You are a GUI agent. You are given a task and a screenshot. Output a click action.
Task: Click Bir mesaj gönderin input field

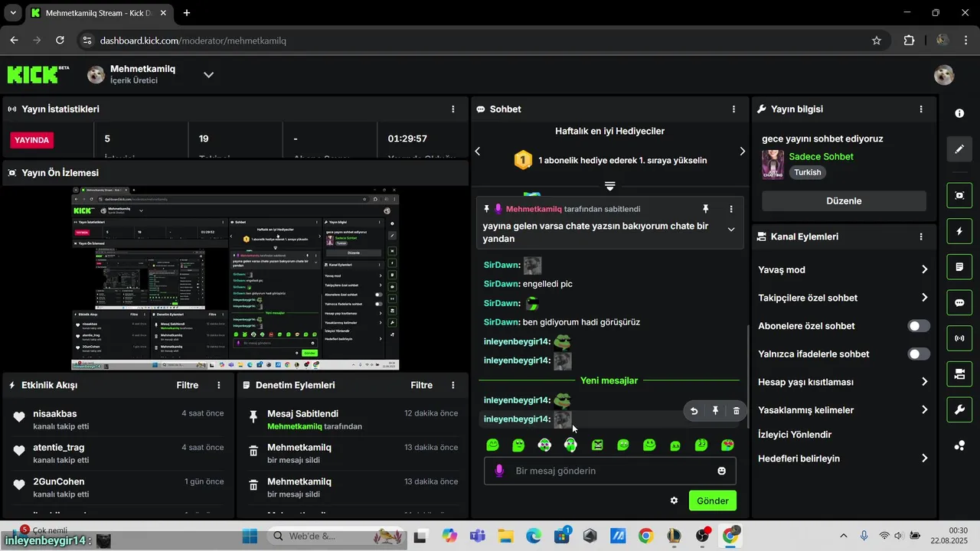coord(610,471)
